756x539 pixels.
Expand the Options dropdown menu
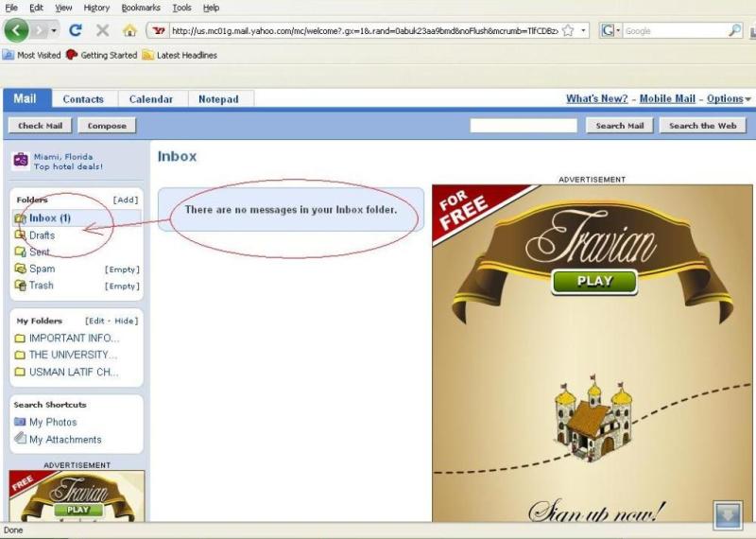coord(747,99)
